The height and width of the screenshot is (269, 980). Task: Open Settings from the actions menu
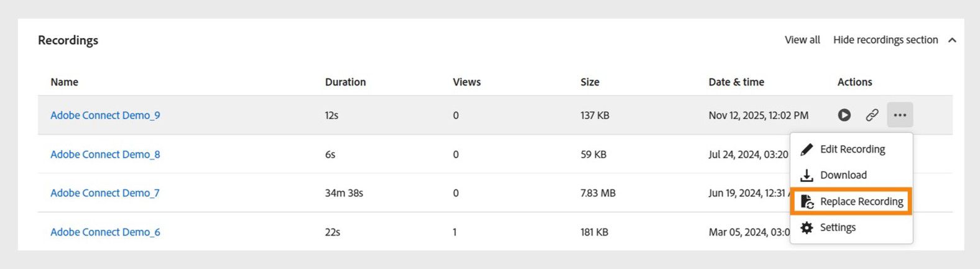(x=838, y=228)
